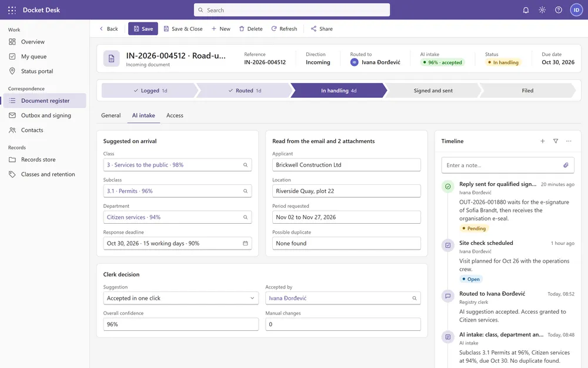Viewport: 588px width, 368px height.
Task: Open the 3.1 · Permits link
Action: point(130,191)
